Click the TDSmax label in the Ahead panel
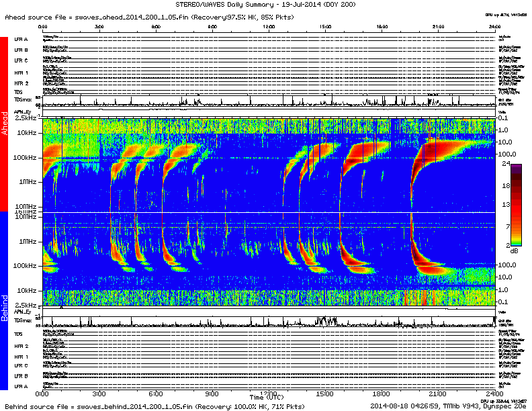Image resolution: width=532 pixels, height=411 pixels. pyautogui.click(x=23, y=99)
